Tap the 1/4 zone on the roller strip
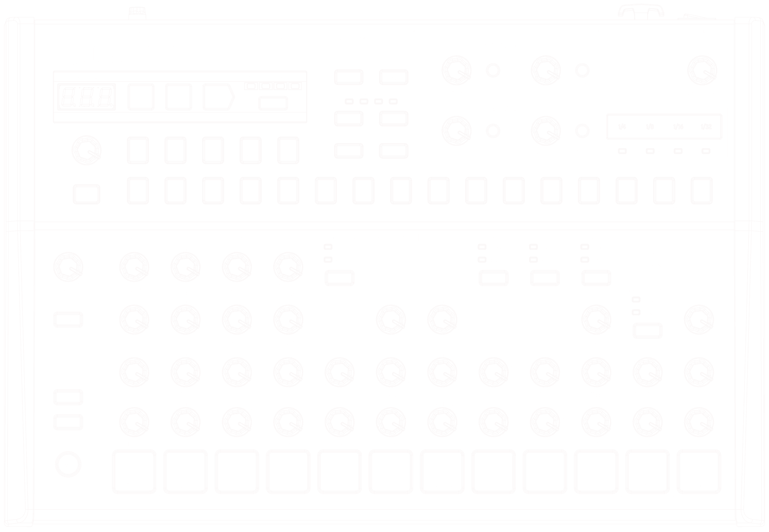Image resolution: width=769 pixels, height=532 pixels. (622, 127)
